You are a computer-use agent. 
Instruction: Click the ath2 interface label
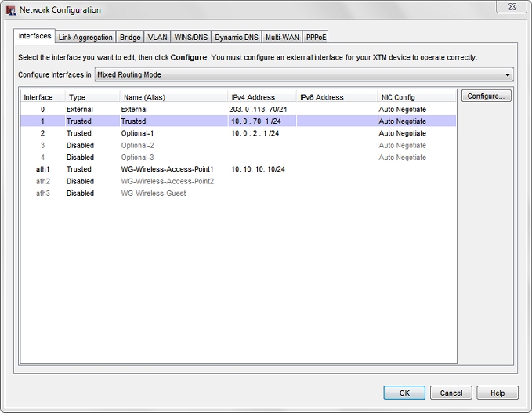(43, 181)
